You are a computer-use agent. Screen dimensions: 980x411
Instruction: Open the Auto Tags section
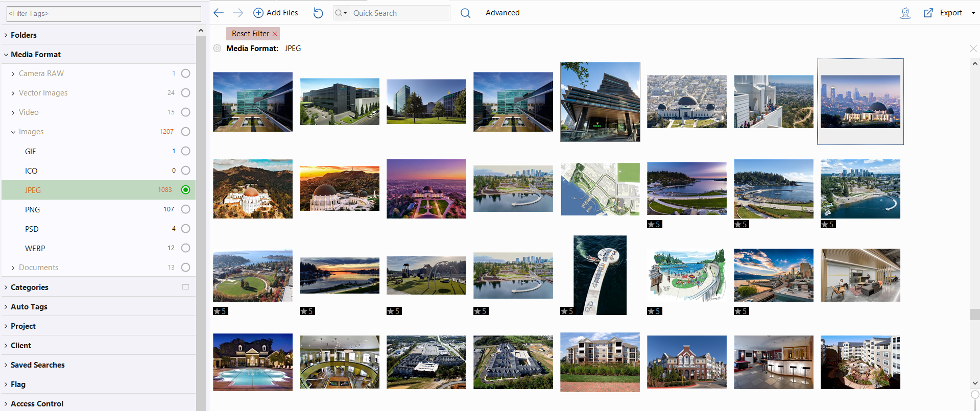coord(29,307)
